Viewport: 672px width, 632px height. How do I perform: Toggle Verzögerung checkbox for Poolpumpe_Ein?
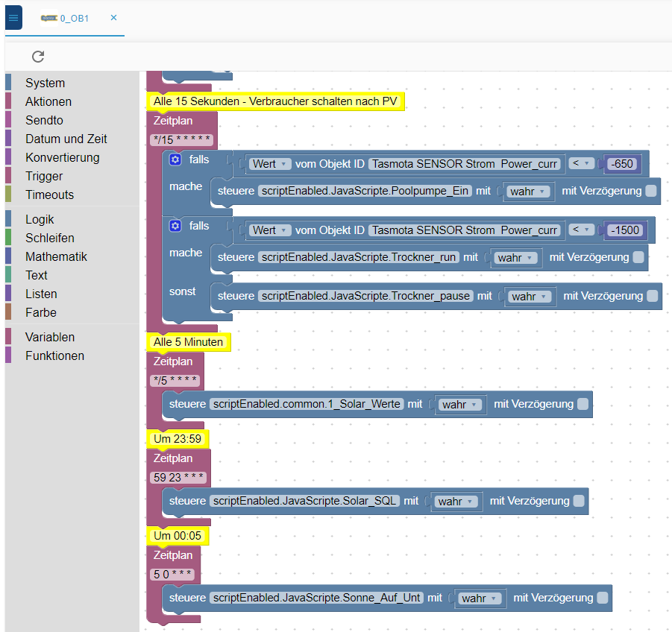651,191
